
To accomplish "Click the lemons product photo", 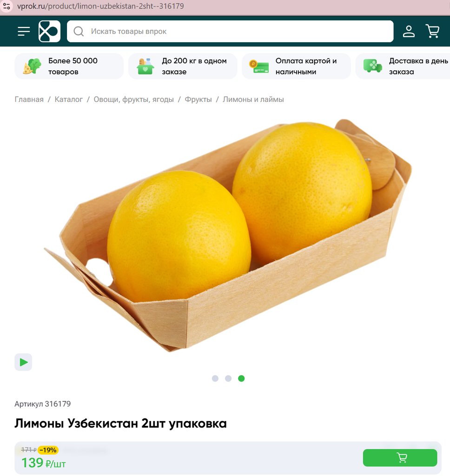I will (x=228, y=235).
